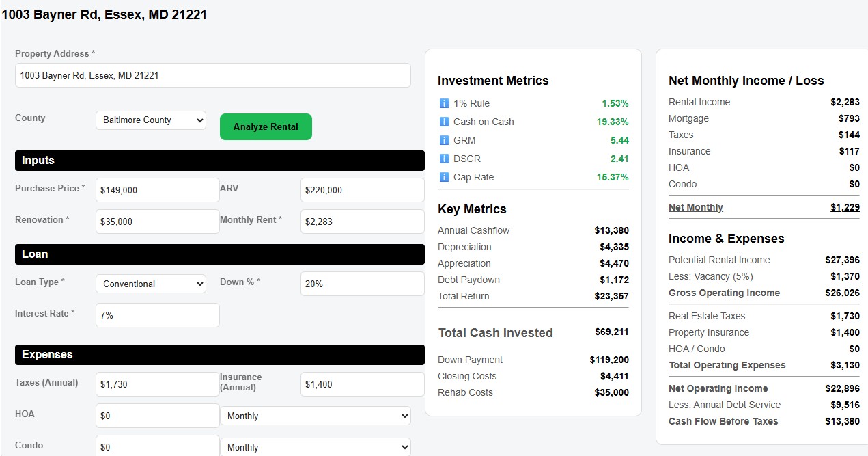Click the Down Payment amount $119,200
868x456 pixels.
(x=609, y=360)
